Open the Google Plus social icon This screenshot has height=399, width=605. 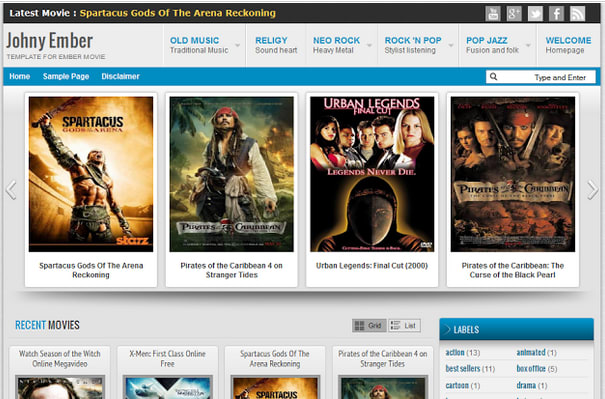[514, 14]
